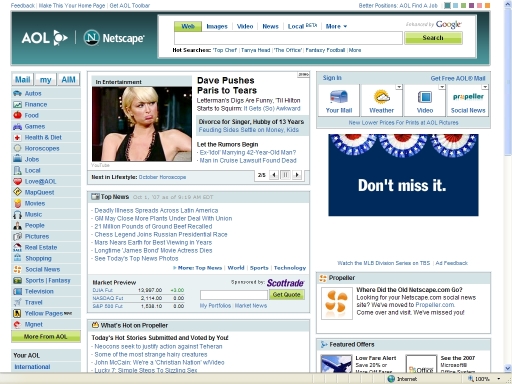Click the Food tomato icon

(x=17, y=115)
